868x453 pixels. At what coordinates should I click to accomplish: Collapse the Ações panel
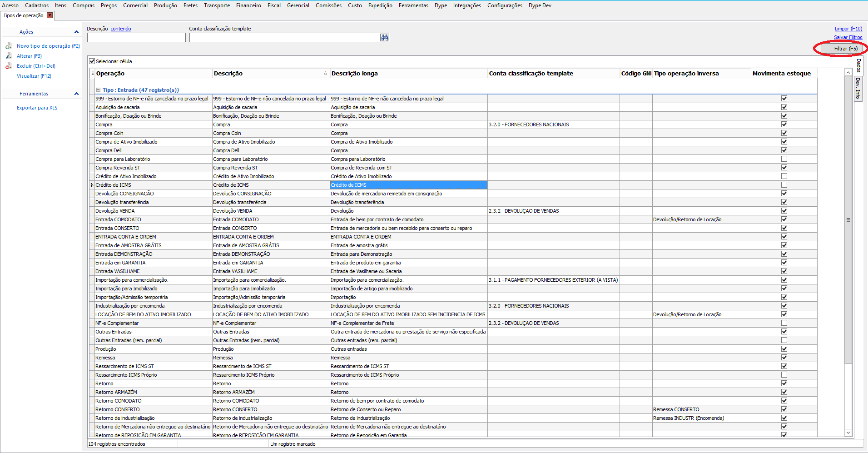[76, 32]
